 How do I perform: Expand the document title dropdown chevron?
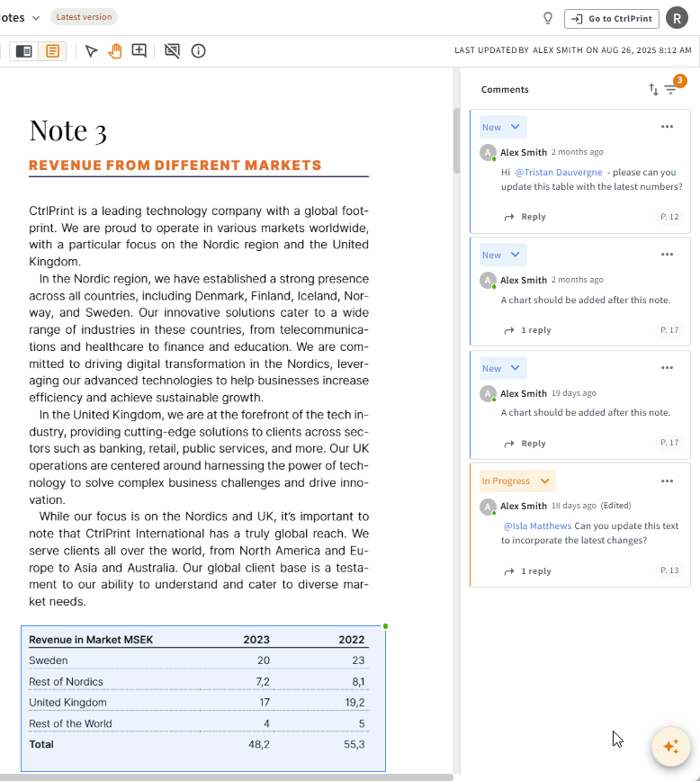(x=36, y=18)
